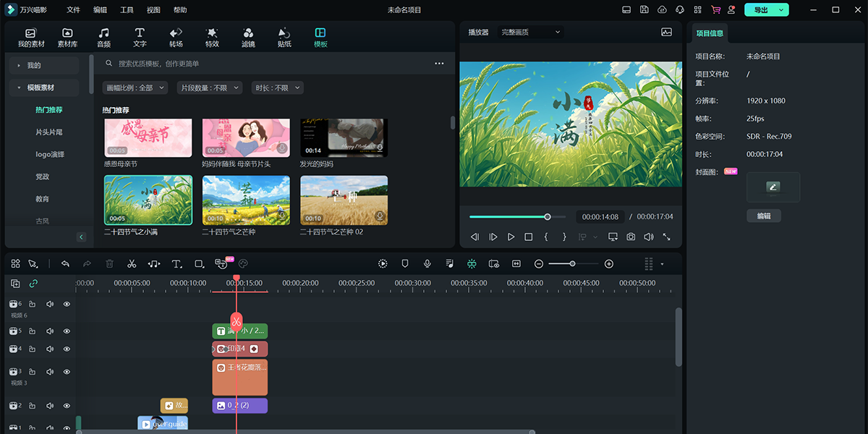This screenshot has height=434, width=868.
Task: Hide the 视频 6 track with its eye icon
Action: tap(66, 304)
